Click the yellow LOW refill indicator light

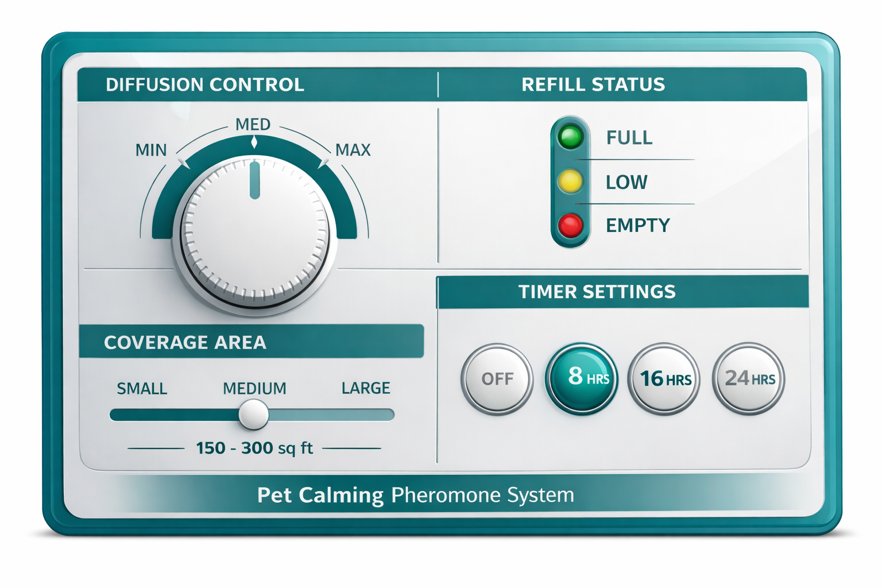coord(570,181)
